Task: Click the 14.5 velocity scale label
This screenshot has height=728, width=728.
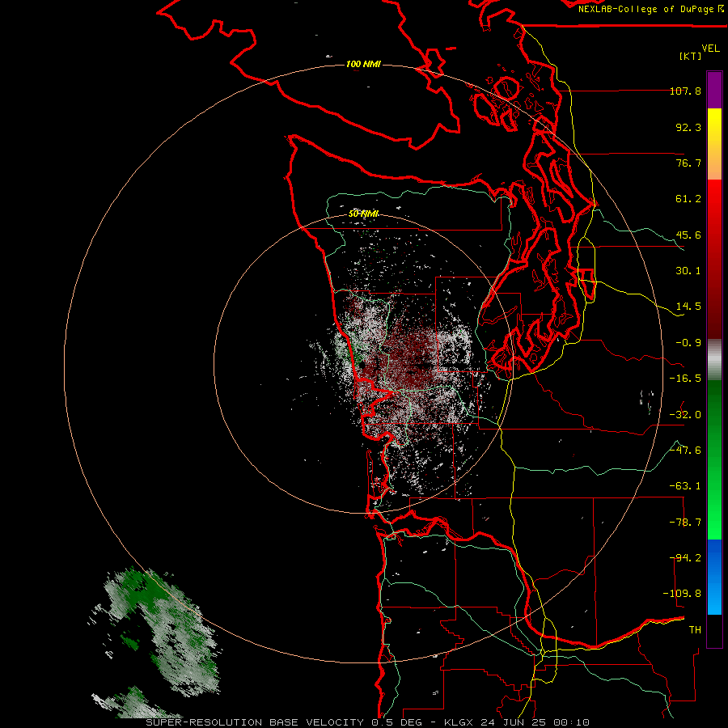Action: click(688, 307)
